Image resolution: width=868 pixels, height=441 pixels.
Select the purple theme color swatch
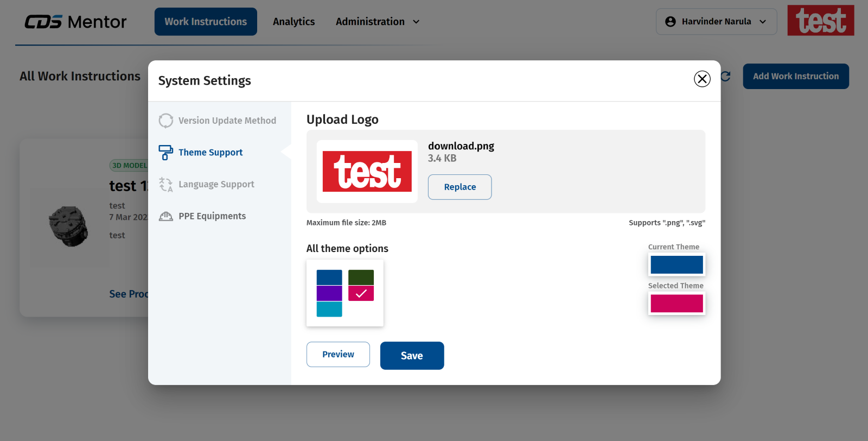(329, 293)
